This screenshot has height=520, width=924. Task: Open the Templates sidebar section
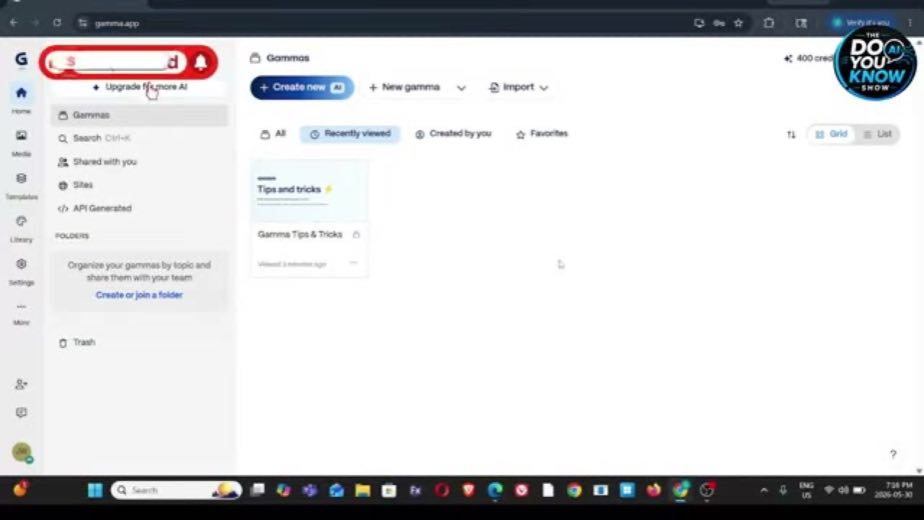(21, 179)
